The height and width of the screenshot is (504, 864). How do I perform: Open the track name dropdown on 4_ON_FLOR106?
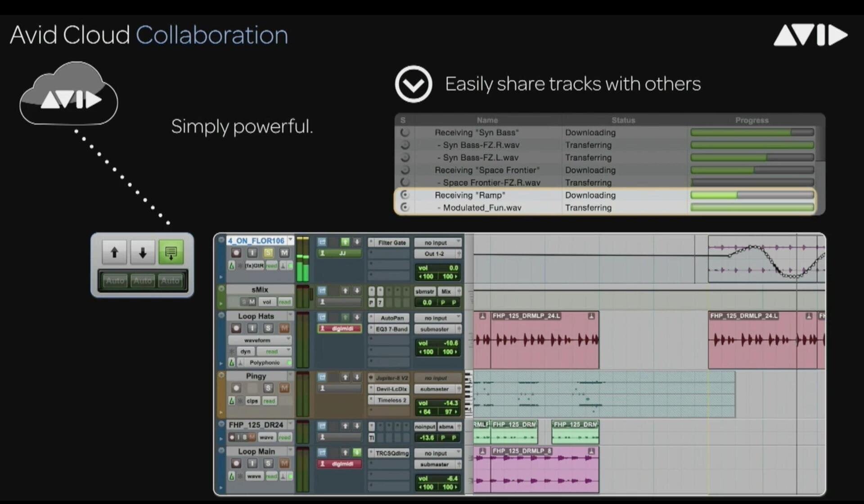pos(291,240)
